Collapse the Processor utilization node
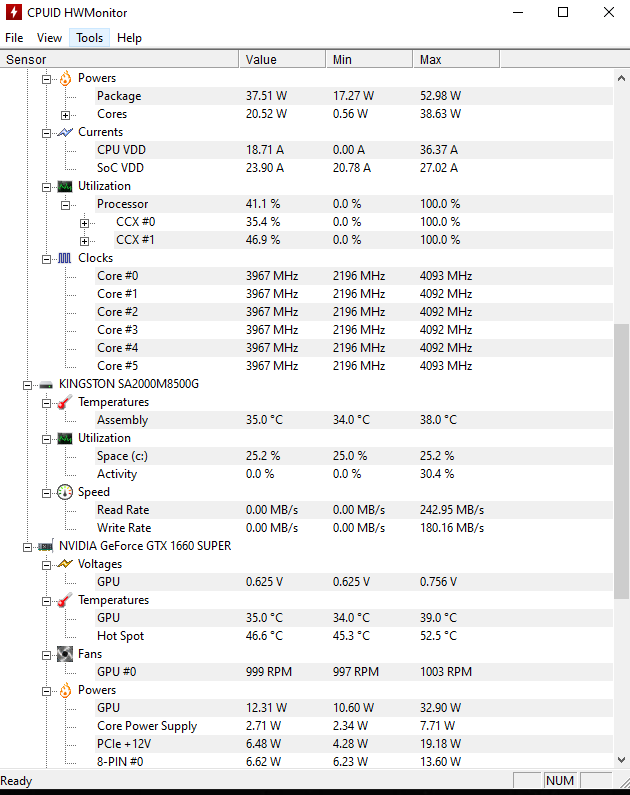This screenshot has width=630, height=795. (x=65, y=205)
